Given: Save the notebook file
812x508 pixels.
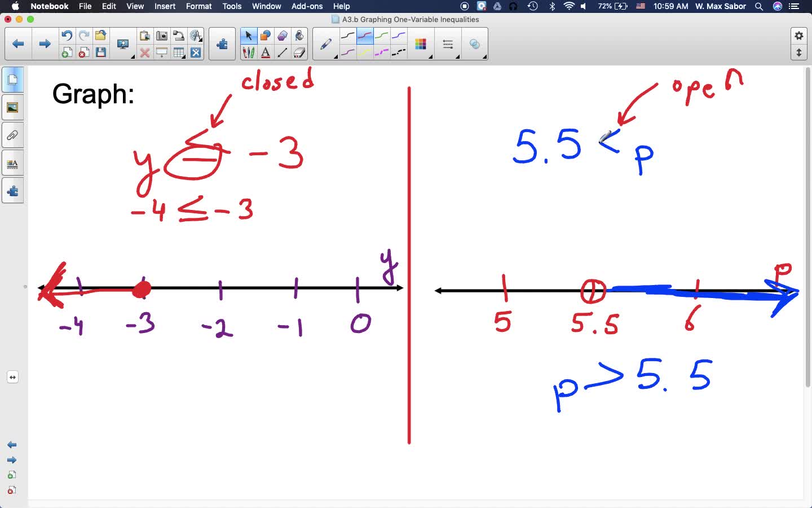Looking at the screenshot, I should click(100, 52).
